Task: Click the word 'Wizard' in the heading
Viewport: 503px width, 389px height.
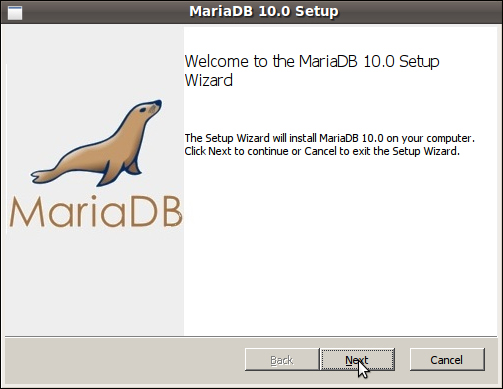Action: [x=209, y=80]
